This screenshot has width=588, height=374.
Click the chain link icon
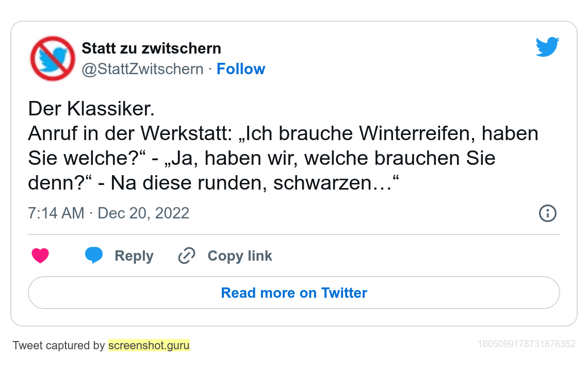coord(186,256)
